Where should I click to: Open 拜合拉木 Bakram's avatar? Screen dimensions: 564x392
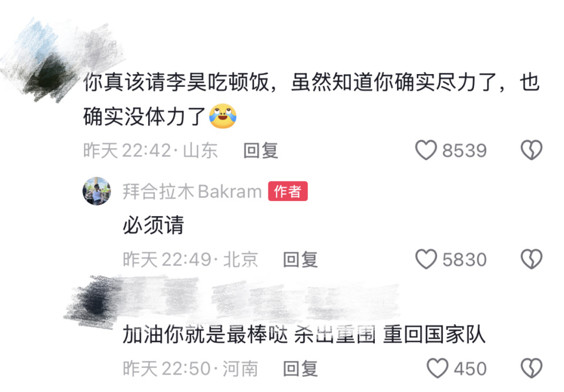point(97,191)
